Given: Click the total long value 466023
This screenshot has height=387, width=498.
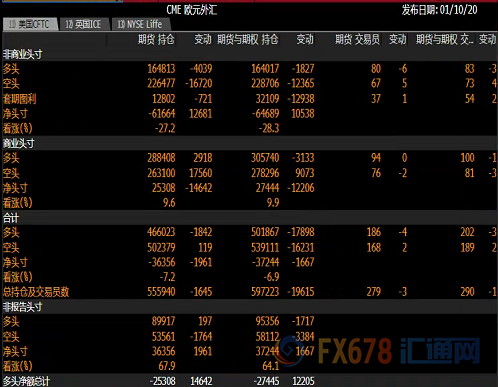Looking at the screenshot, I should point(161,232).
